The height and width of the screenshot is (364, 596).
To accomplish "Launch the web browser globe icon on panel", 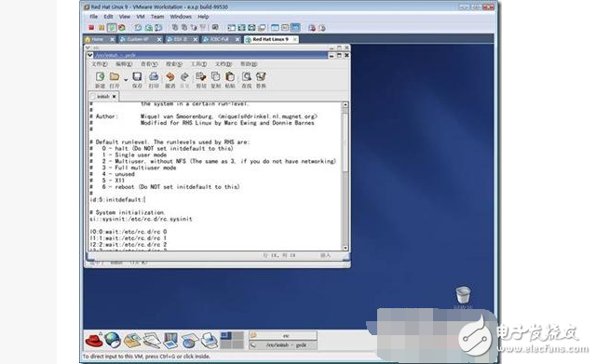I will 113,340.
